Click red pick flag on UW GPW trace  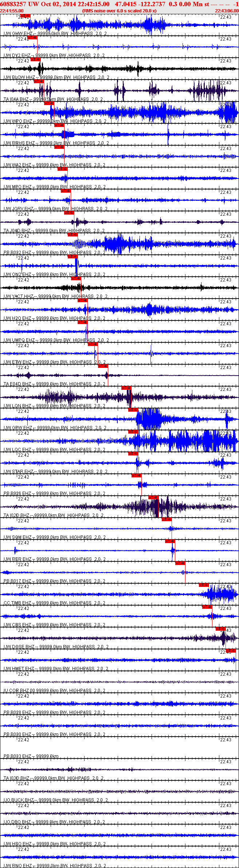click(x=133, y=410)
